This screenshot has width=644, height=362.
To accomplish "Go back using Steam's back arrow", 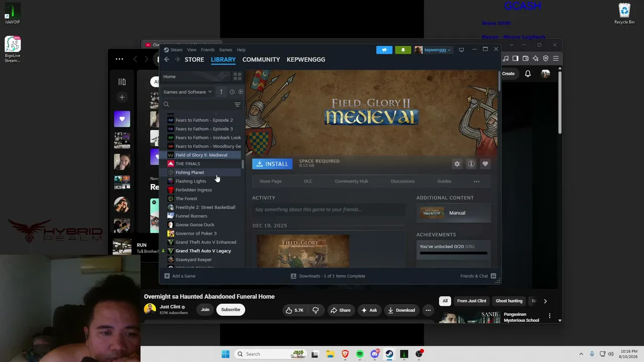I will tap(167, 59).
